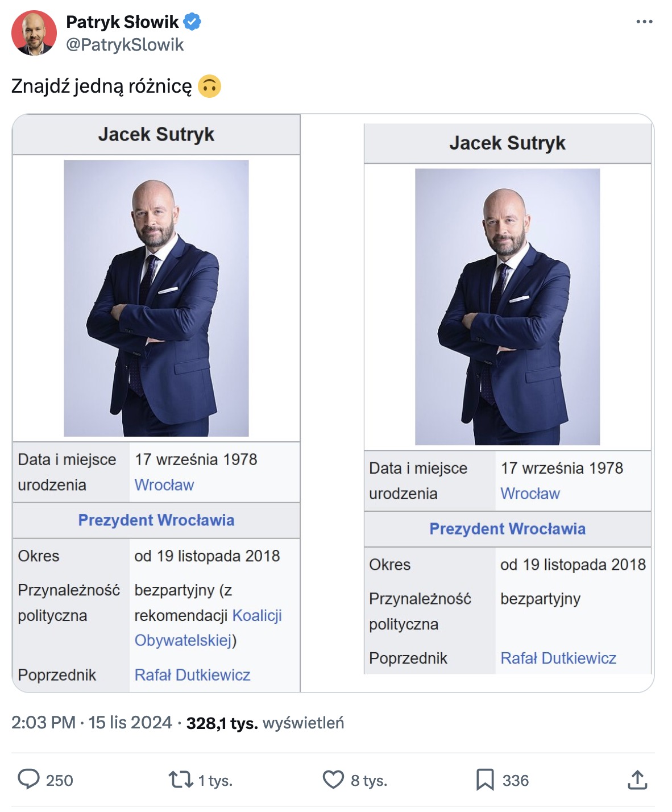Click the blue verified badge next to Patryk Słowik

click(193, 22)
